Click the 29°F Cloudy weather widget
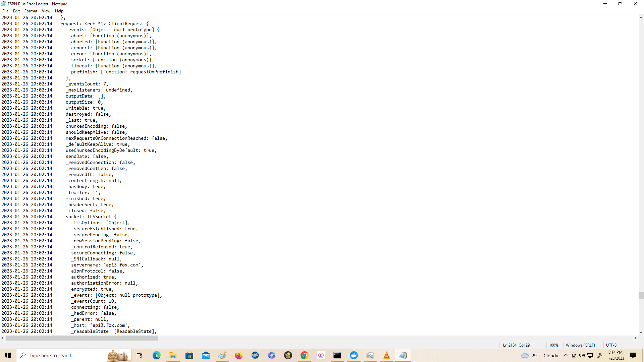Image resolution: width=644 pixels, height=362 pixels. pyautogui.click(x=540, y=355)
